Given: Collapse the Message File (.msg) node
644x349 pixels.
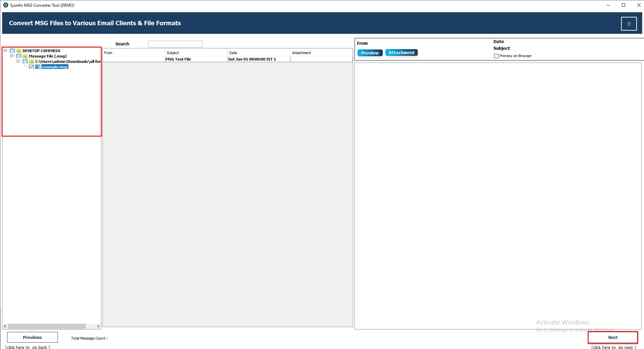Looking at the screenshot, I should [12, 56].
